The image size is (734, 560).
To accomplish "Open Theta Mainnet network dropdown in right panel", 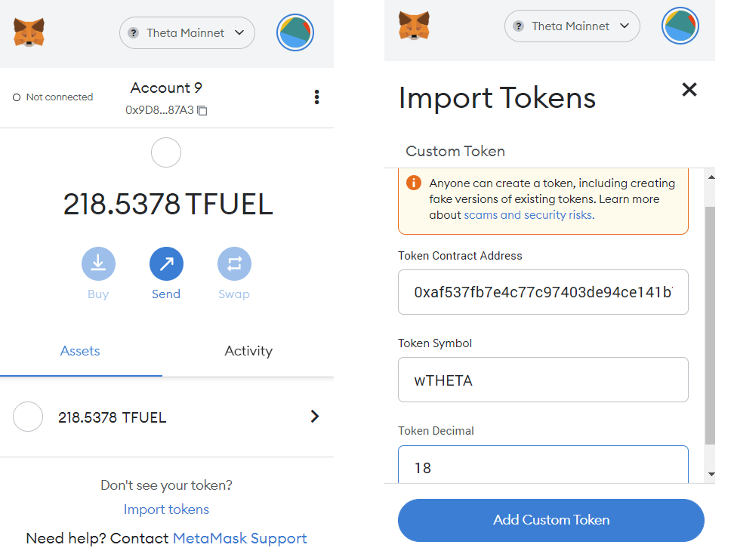I will (572, 26).
